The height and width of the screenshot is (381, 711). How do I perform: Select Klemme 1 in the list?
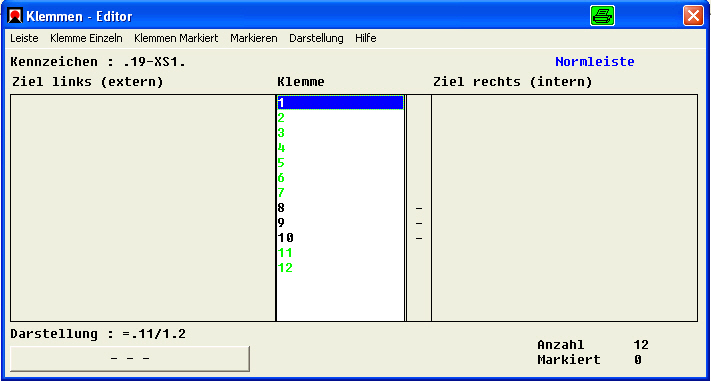[x=340, y=103]
